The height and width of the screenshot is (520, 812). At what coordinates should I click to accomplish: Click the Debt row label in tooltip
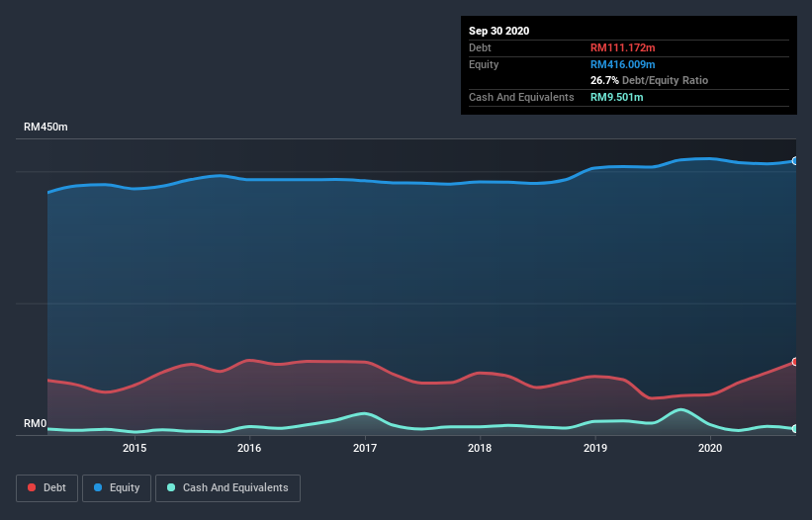(480, 47)
